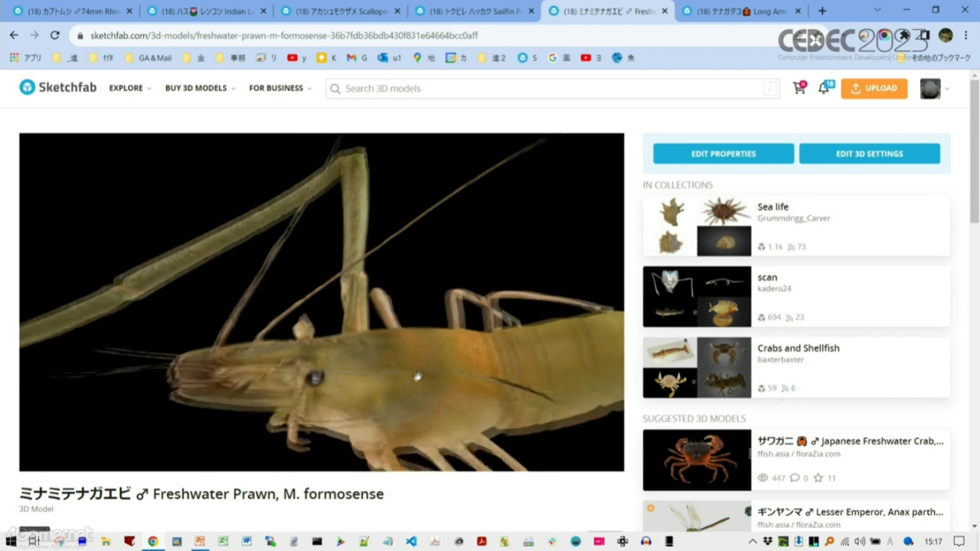Open the user avatar account menu

coord(930,88)
